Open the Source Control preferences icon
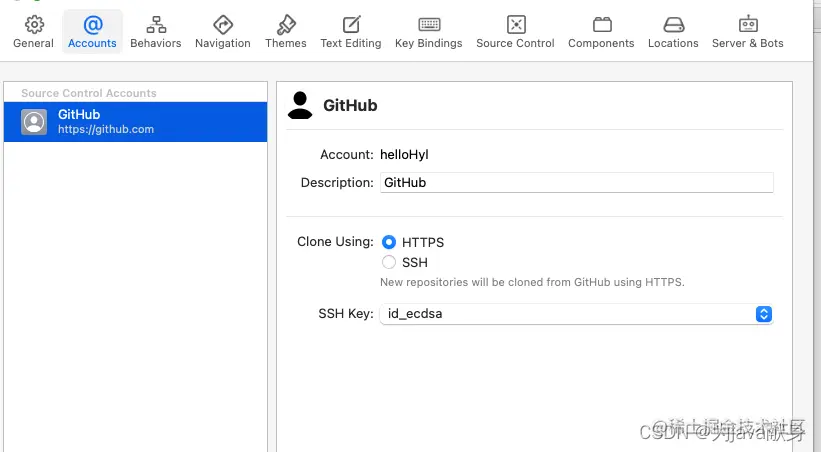This screenshot has height=452, width=821. (x=516, y=25)
